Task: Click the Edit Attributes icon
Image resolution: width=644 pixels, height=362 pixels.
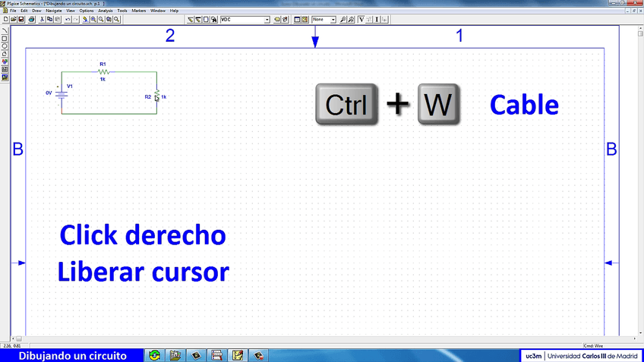Action: point(277,19)
